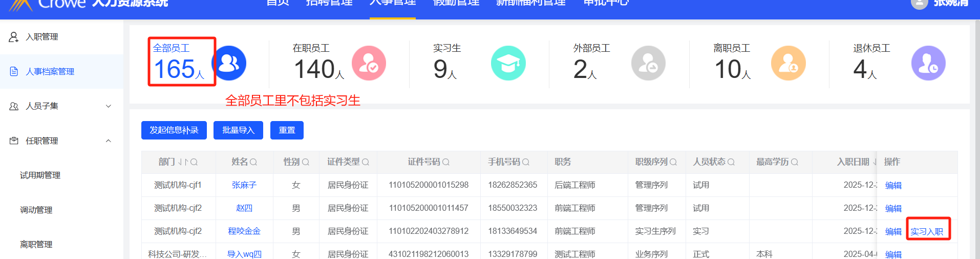The width and height of the screenshot is (980, 259).
Task: Click sort arrows in 部门 column header
Action: (183, 162)
